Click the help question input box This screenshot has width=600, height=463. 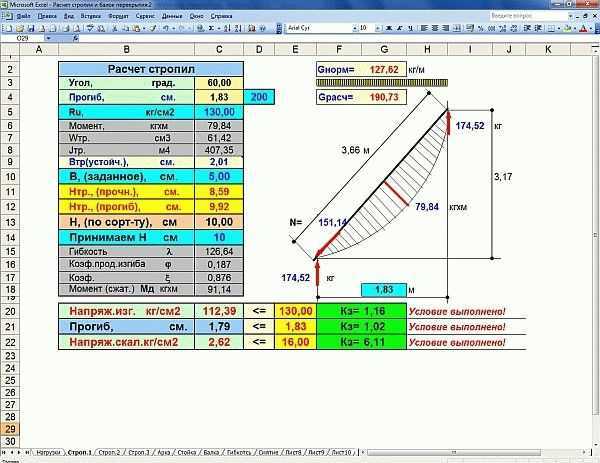click(528, 16)
